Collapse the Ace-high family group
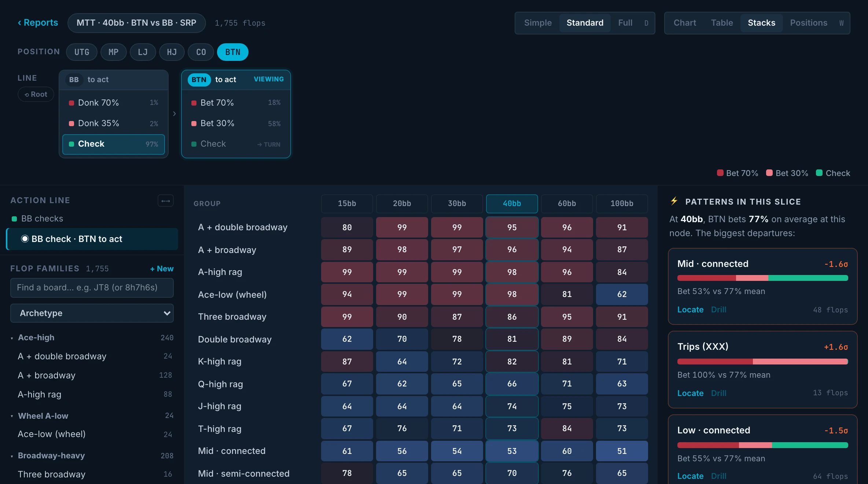Image resolution: width=868 pixels, height=484 pixels. (12, 338)
